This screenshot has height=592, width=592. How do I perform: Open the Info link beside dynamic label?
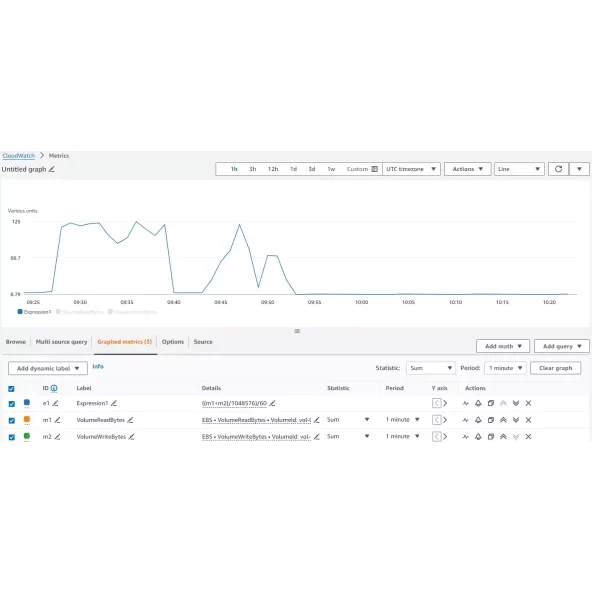(98, 366)
